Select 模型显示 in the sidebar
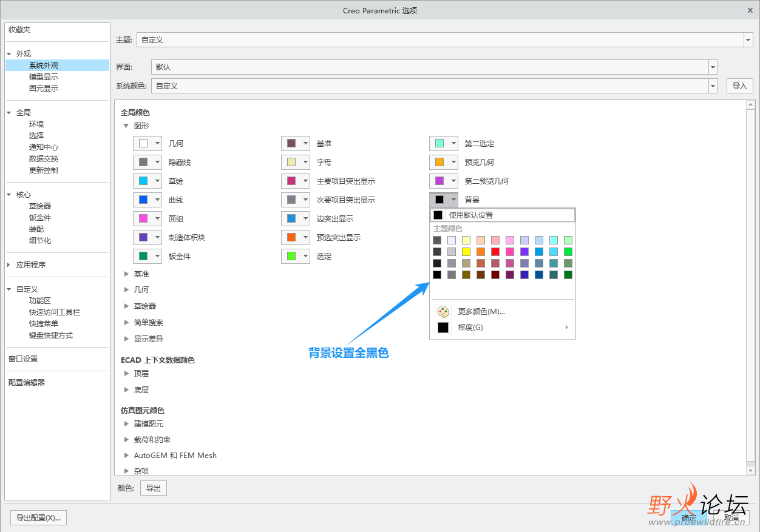The width and height of the screenshot is (760, 532). click(44, 77)
